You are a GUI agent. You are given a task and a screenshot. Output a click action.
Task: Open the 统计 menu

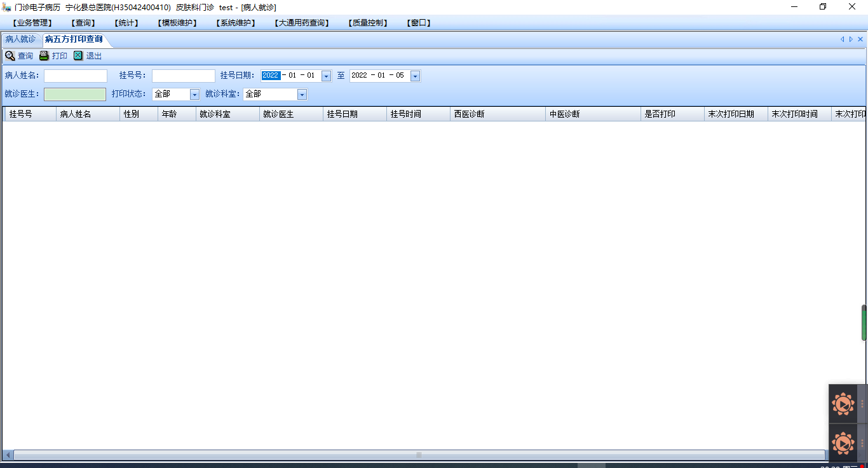click(127, 23)
